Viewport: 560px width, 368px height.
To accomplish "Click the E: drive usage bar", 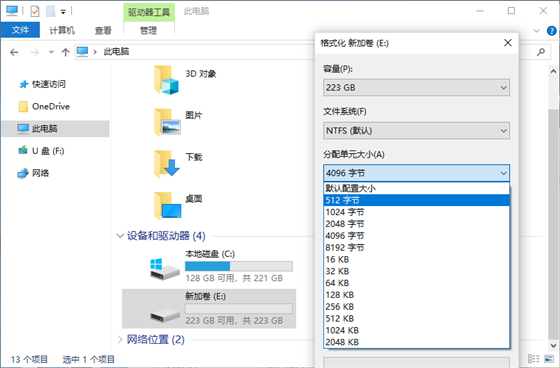I will pyautogui.click(x=239, y=309).
